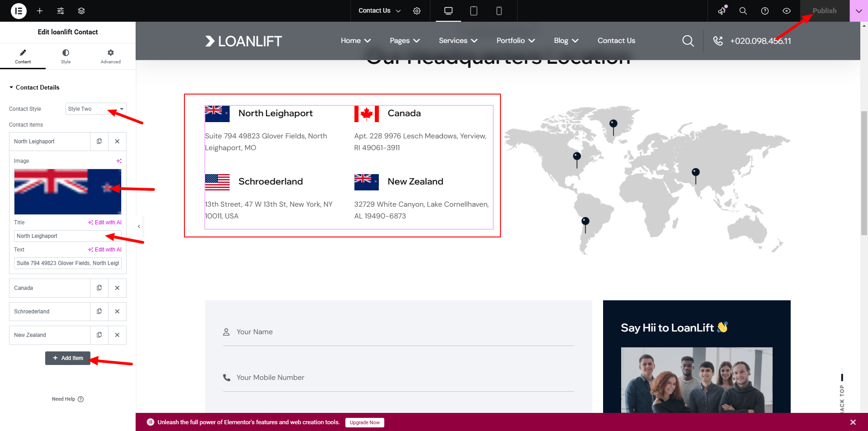Click the Add Item button
Image resolution: width=868 pixels, height=431 pixels.
pyautogui.click(x=68, y=358)
